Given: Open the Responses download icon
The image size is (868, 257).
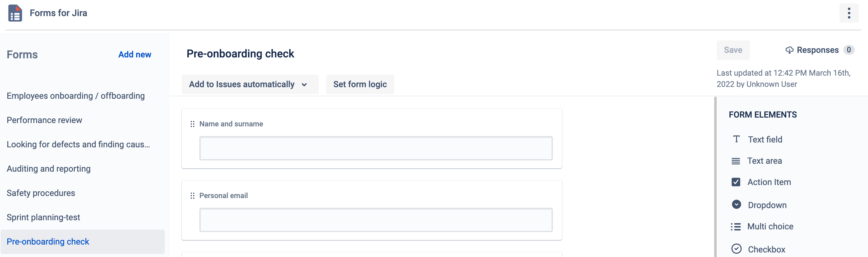Looking at the screenshot, I should 790,50.
